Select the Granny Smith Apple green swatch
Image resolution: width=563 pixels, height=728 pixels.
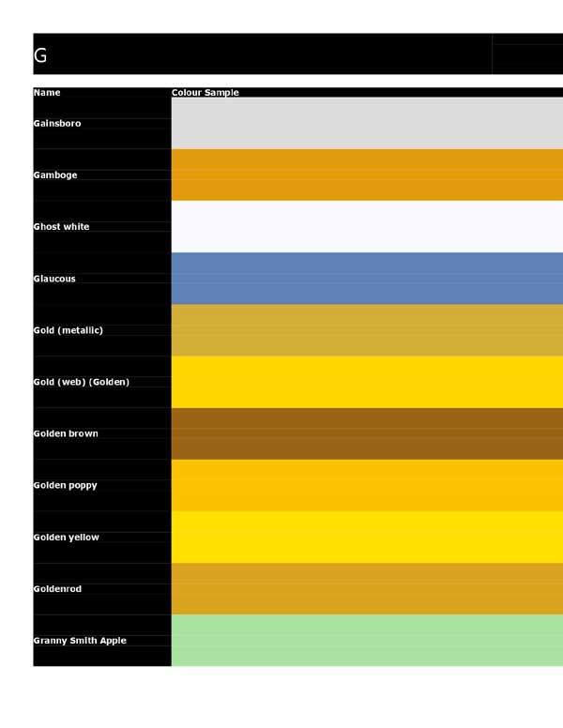click(367, 640)
